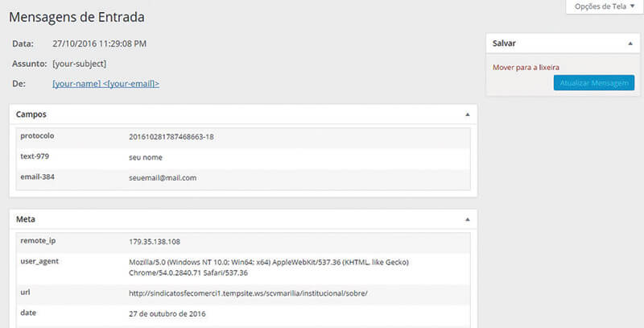
Task: Collapse the Meta panel using its arrow
Action: pyautogui.click(x=467, y=218)
